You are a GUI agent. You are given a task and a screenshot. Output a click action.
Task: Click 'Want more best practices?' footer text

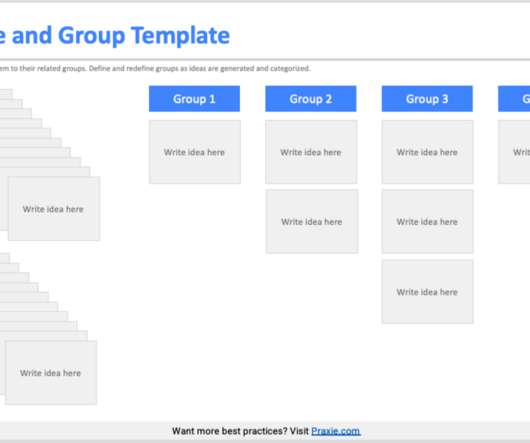[240, 431]
